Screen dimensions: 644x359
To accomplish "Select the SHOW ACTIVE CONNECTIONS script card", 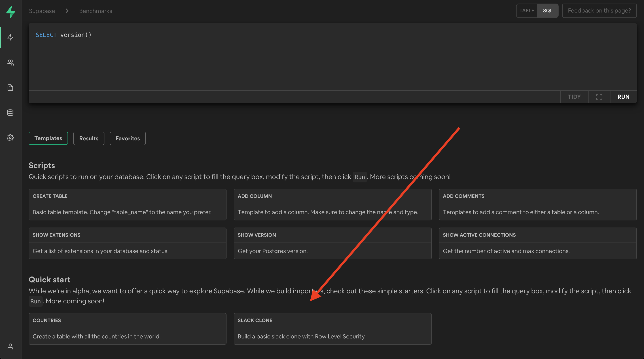I will pos(538,243).
